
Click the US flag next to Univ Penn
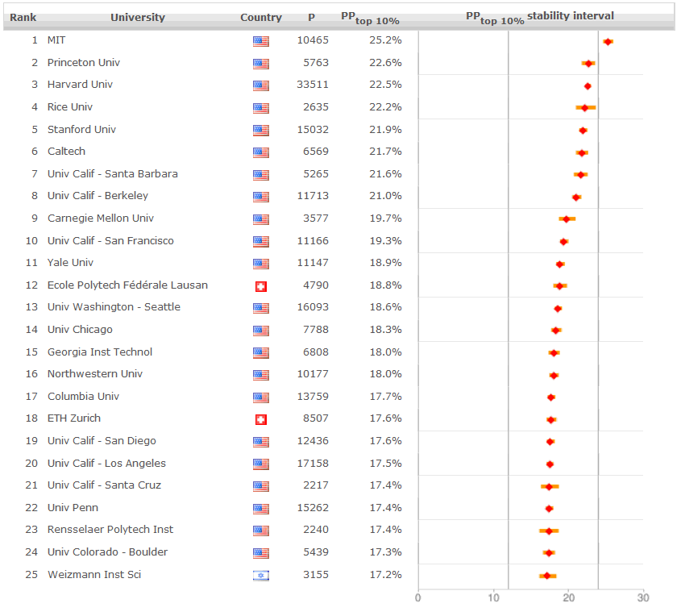point(260,509)
